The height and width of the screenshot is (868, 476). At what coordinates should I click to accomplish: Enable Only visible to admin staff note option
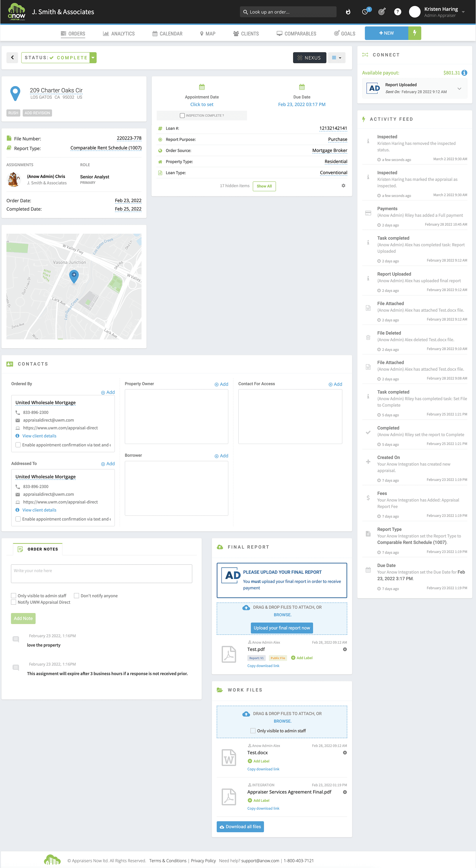(14, 595)
